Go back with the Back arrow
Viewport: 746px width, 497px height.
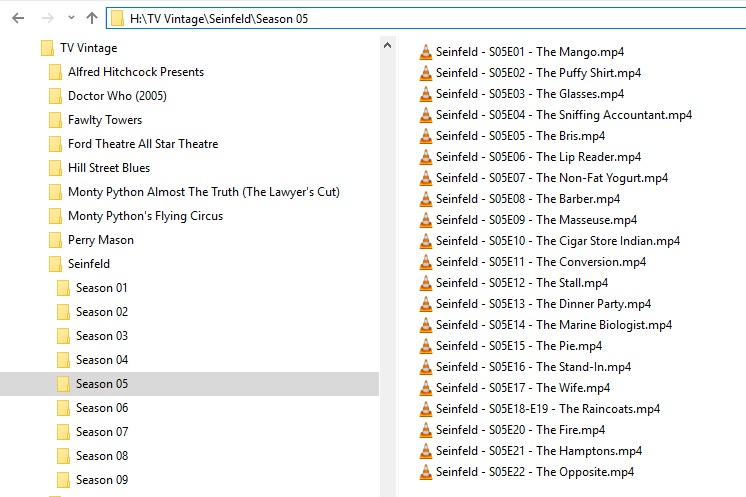(x=18, y=18)
